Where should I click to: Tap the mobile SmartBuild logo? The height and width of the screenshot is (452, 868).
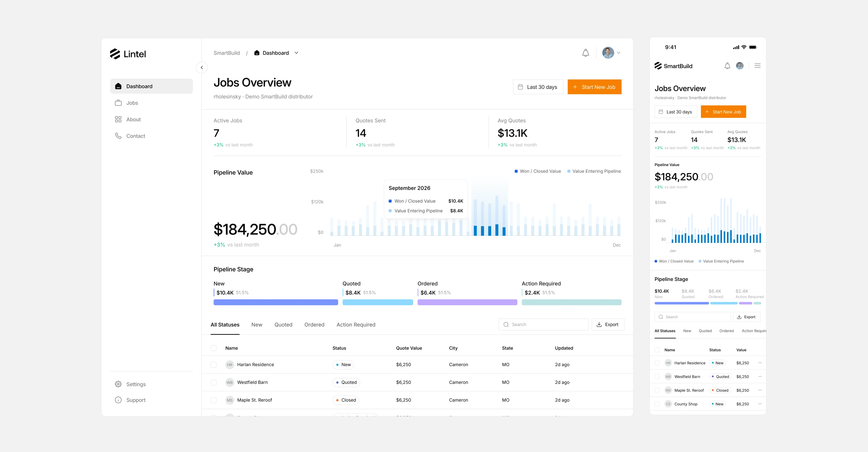pyautogui.click(x=673, y=66)
